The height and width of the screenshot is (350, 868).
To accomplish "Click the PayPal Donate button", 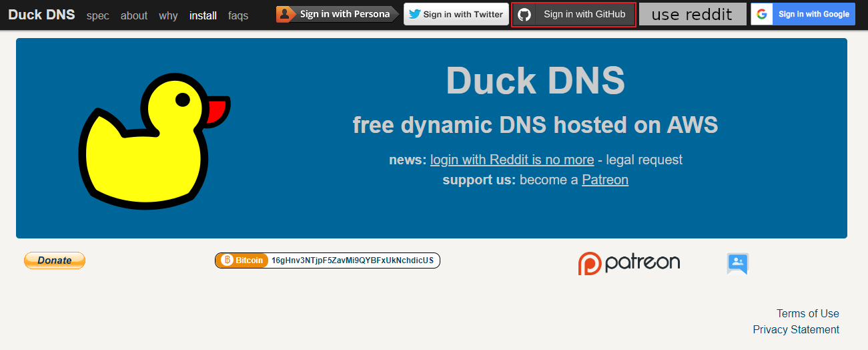I will (55, 260).
